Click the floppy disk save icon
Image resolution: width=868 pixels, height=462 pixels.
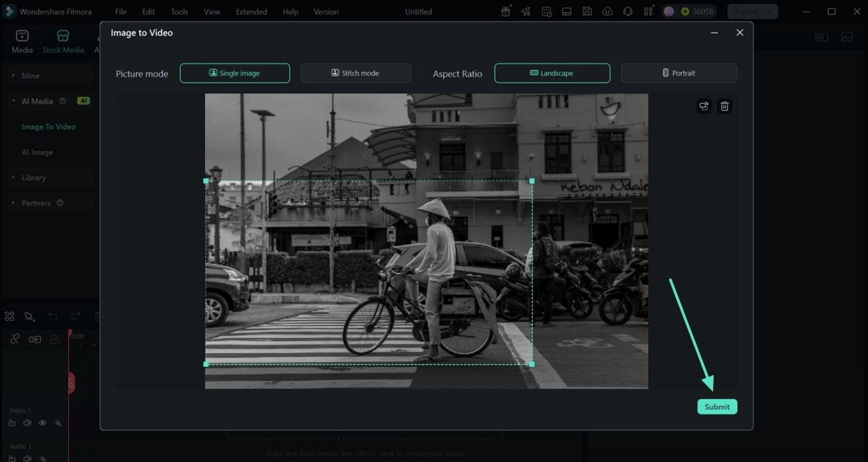pyautogui.click(x=587, y=11)
